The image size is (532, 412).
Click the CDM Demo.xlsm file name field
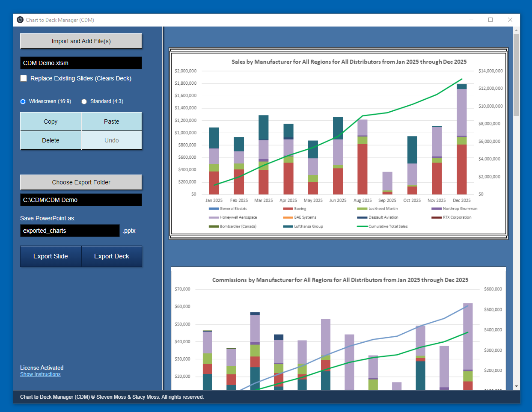pyautogui.click(x=80, y=63)
